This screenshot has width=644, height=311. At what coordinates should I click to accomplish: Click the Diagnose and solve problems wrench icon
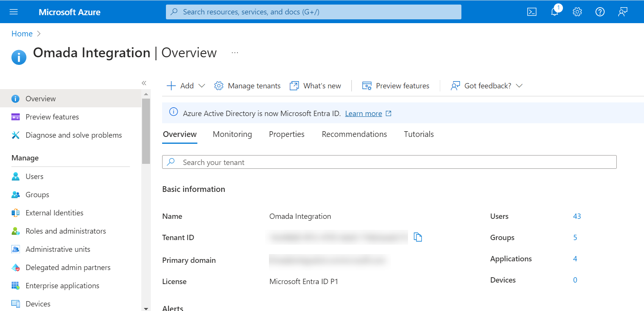(16, 135)
